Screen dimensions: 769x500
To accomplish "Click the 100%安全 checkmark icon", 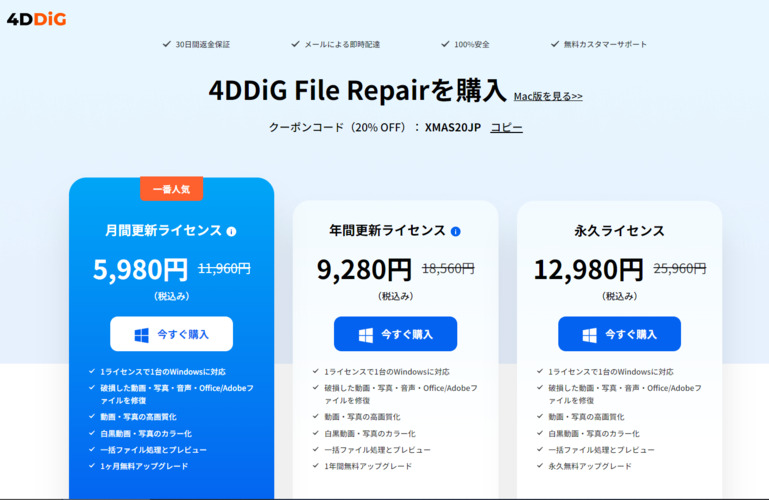I will (x=445, y=44).
